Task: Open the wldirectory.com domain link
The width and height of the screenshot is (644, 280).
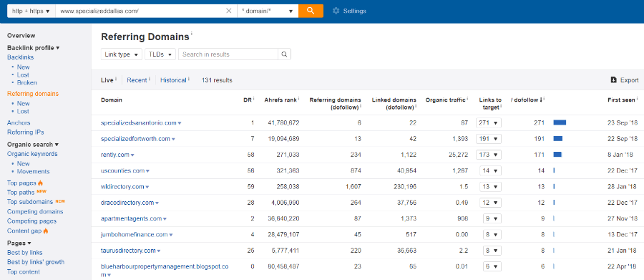Action: tap(122, 187)
